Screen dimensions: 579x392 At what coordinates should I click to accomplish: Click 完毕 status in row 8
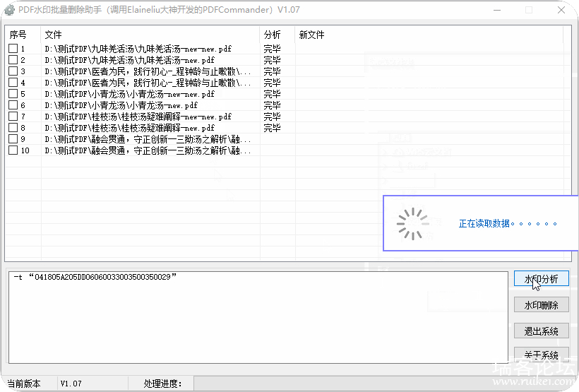point(272,128)
